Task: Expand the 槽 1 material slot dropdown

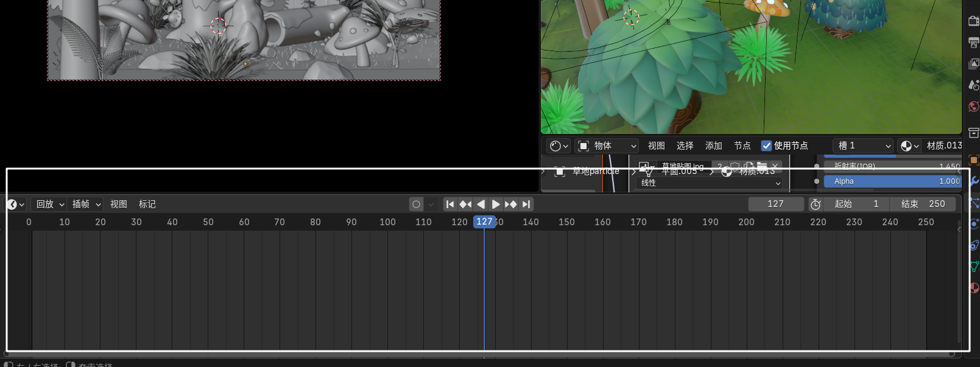Action: pyautogui.click(x=864, y=146)
